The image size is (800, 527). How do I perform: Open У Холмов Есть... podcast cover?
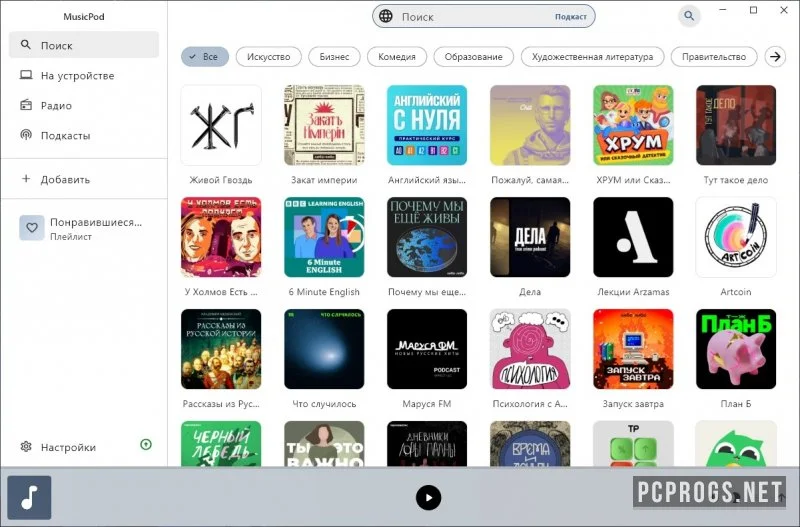coord(221,237)
